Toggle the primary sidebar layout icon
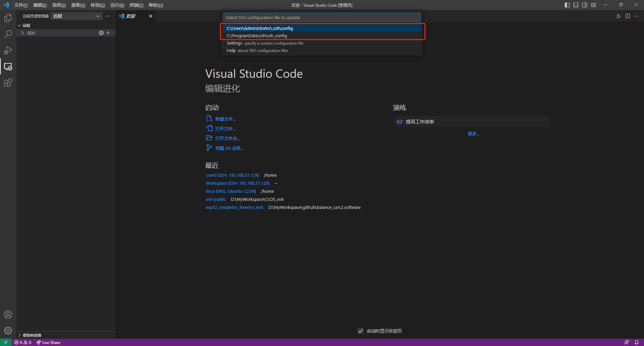 coord(567,5)
